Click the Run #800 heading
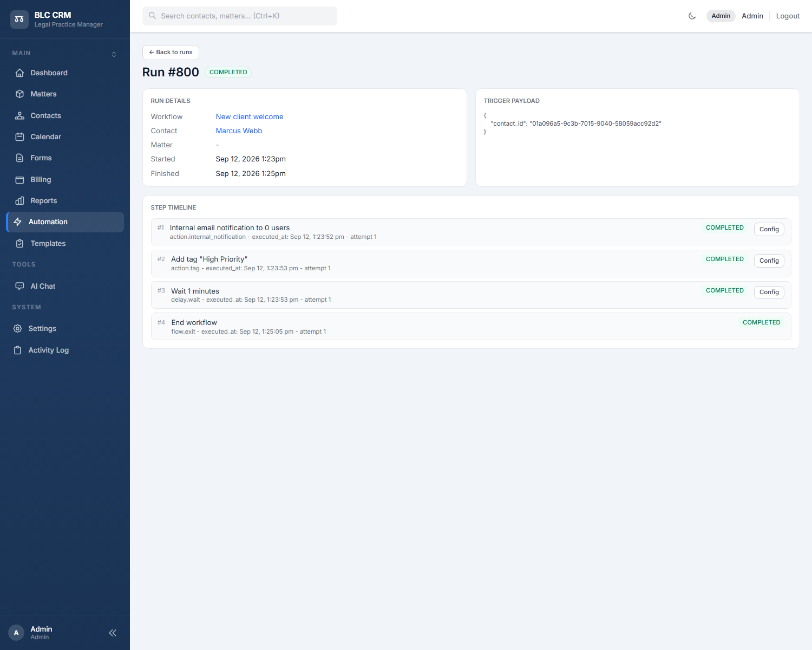Image resolution: width=812 pixels, height=650 pixels. tap(171, 72)
